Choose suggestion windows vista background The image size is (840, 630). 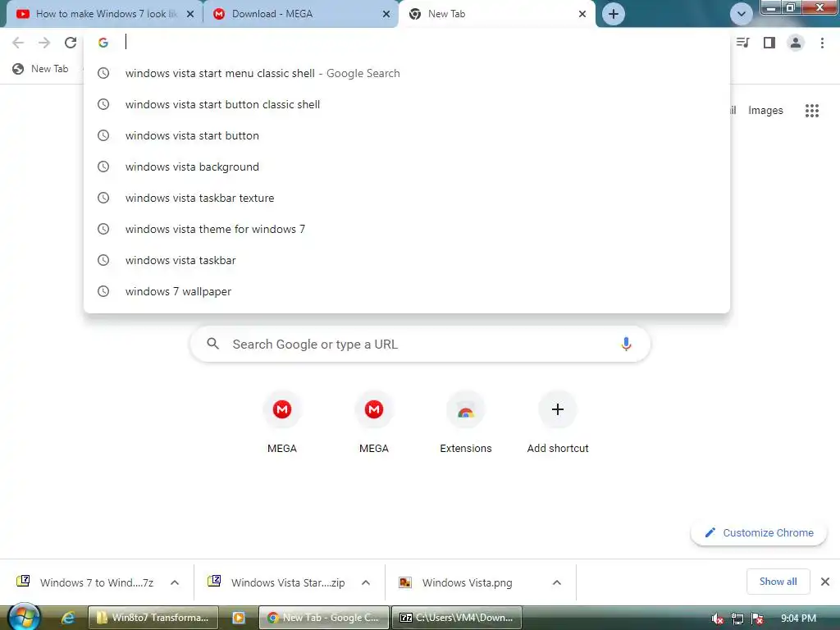click(x=407, y=167)
